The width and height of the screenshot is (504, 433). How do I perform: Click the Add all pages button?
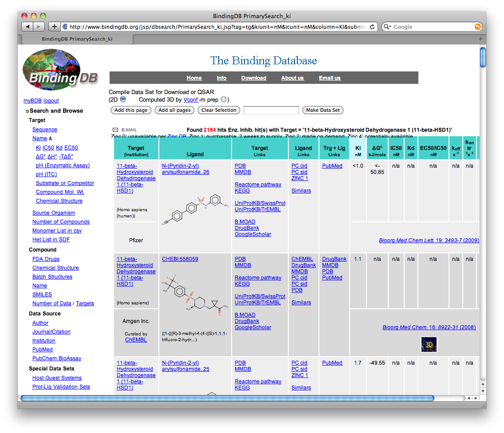[x=174, y=110]
